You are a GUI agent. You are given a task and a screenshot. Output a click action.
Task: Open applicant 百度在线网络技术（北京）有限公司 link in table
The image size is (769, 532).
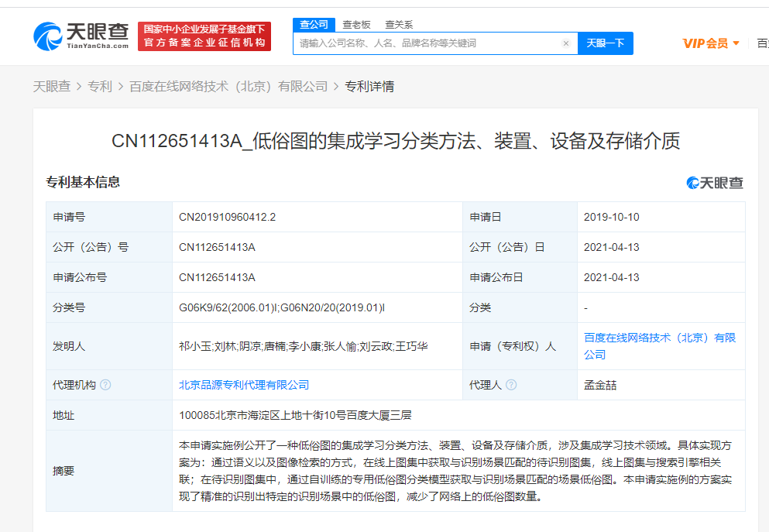659,346
